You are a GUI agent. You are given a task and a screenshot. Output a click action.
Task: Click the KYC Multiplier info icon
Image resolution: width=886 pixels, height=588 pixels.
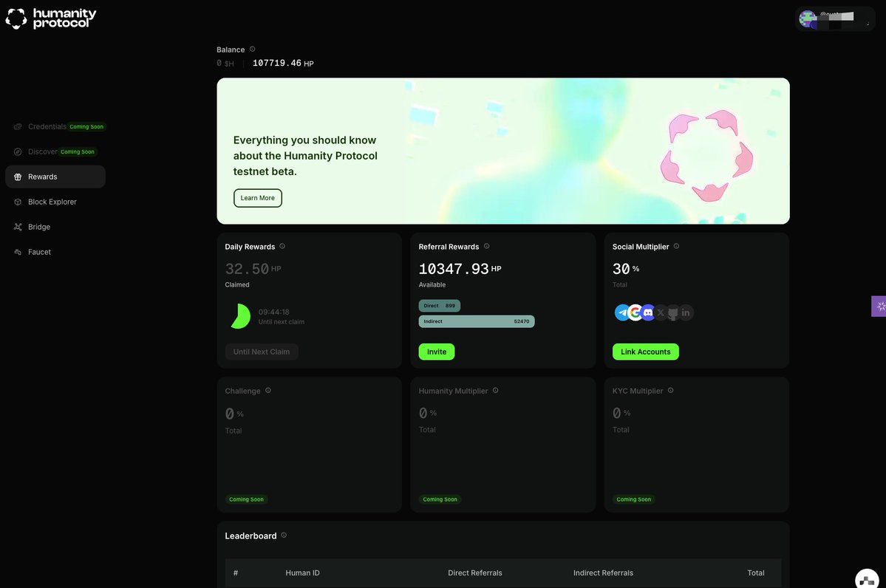671,390
